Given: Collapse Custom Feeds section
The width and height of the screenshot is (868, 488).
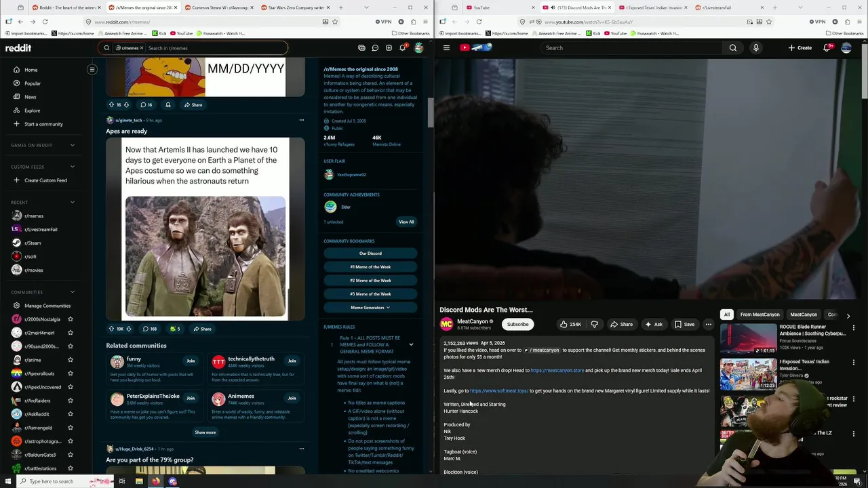Looking at the screenshot, I should (x=73, y=167).
